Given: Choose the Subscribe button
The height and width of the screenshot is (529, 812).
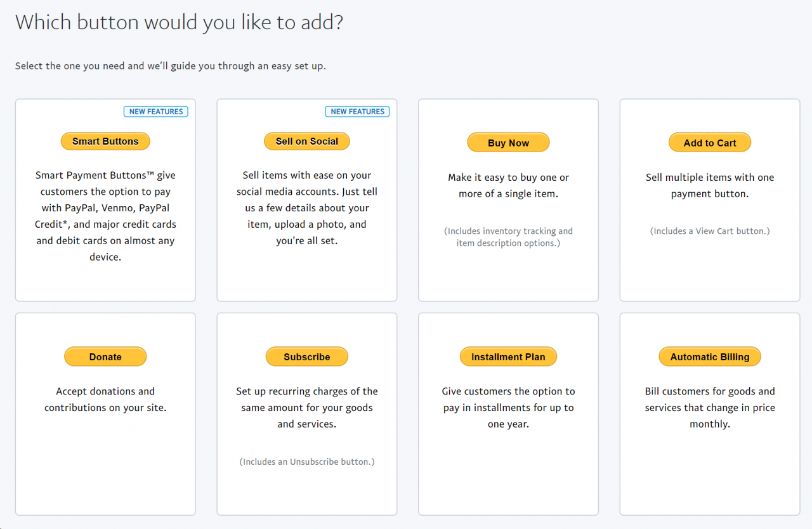Looking at the screenshot, I should 307,356.
